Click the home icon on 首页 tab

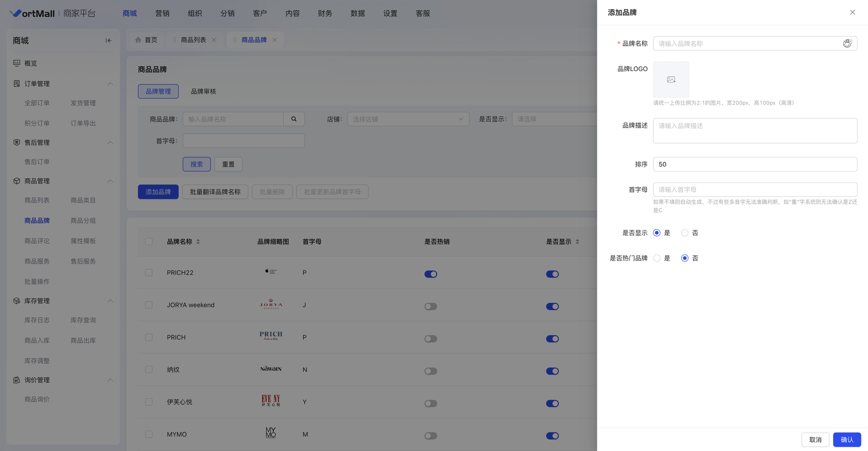pos(138,40)
